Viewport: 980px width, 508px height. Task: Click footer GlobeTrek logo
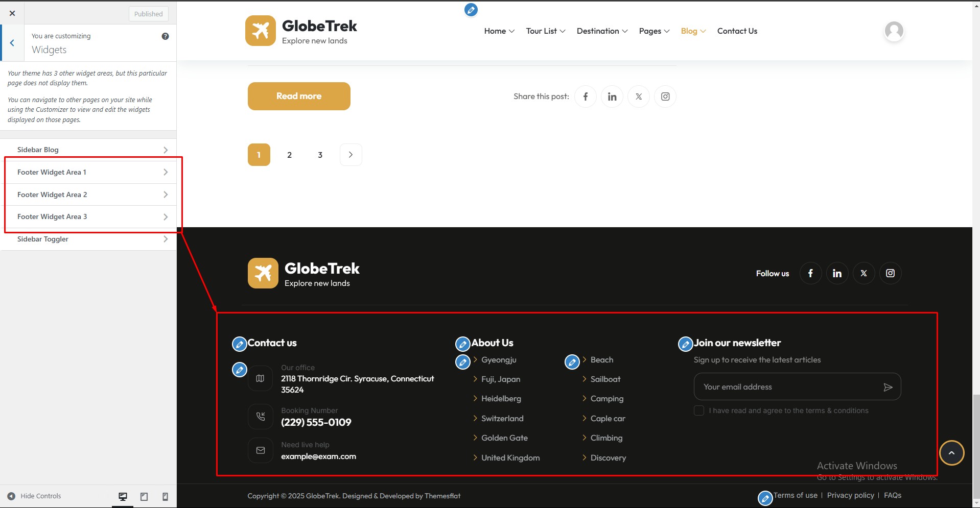point(304,273)
